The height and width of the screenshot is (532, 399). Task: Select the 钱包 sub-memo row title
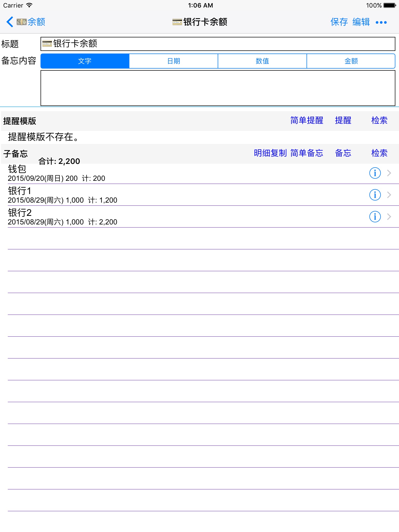pos(17,169)
